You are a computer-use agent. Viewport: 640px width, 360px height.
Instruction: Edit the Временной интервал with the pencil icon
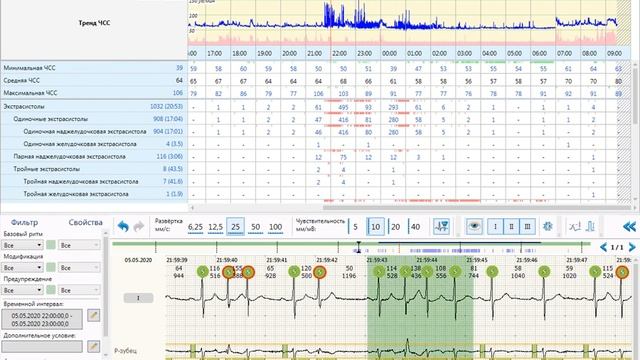click(93, 315)
